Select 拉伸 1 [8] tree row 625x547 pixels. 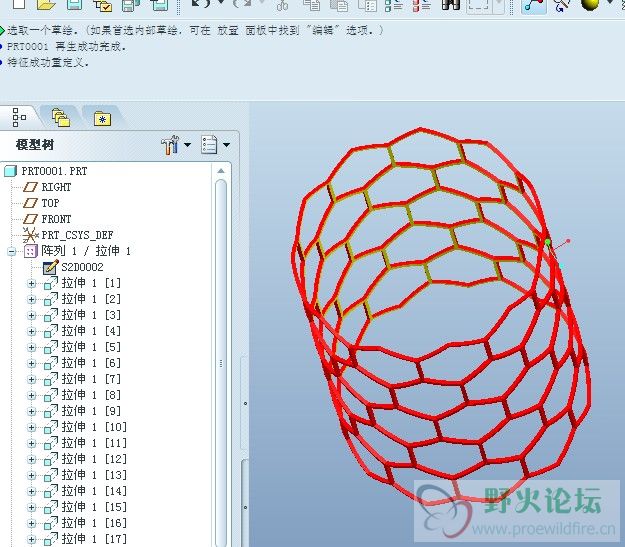[91, 395]
